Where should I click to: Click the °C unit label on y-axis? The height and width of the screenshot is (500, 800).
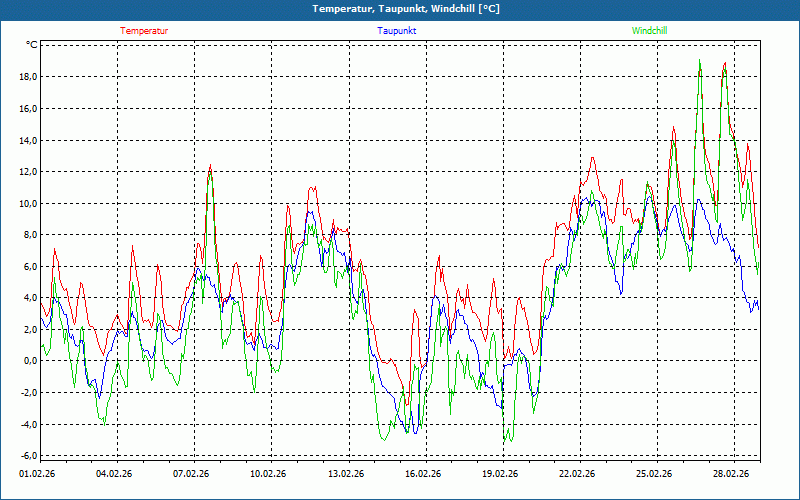click(31, 45)
